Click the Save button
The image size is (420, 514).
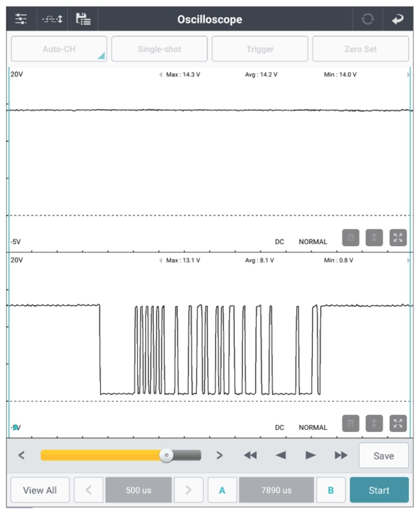[x=383, y=456]
